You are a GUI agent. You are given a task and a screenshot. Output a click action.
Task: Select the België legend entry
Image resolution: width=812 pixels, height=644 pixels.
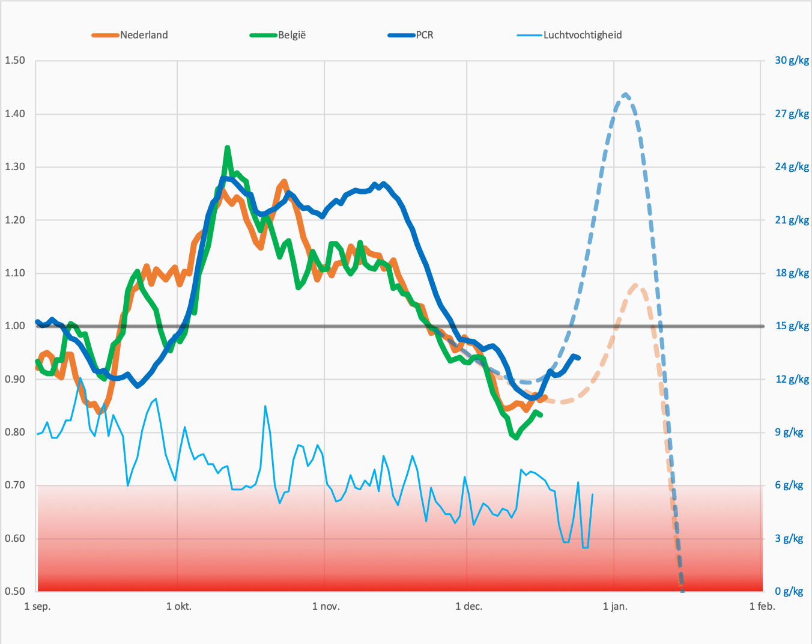(292, 35)
